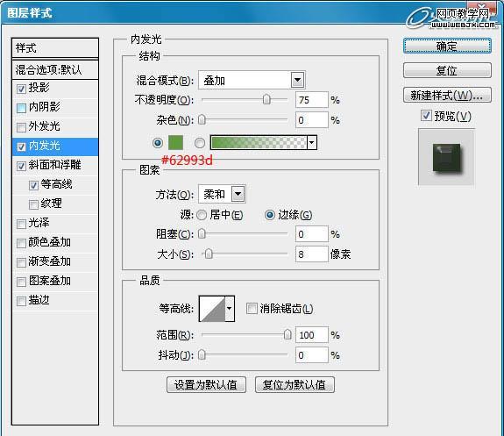Enable the 颜色叠加 color overlay checkbox
Image resolution: width=504 pixels, height=436 pixels.
click(21, 243)
